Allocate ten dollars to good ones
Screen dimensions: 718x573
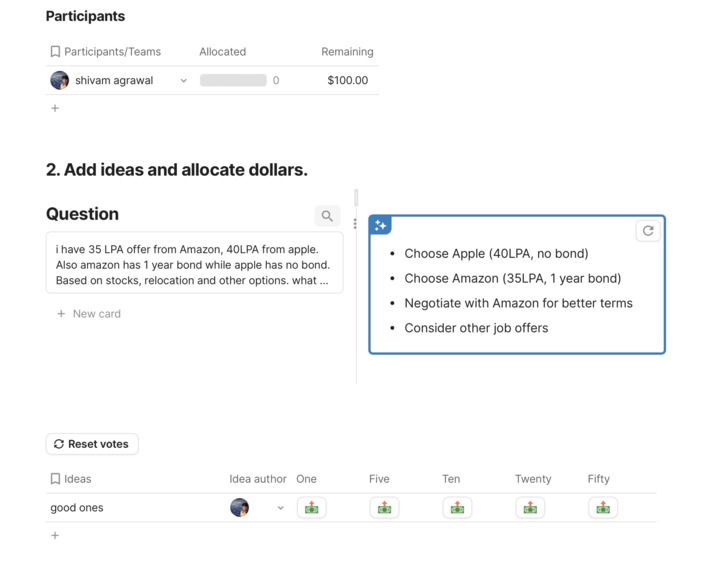[457, 508]
